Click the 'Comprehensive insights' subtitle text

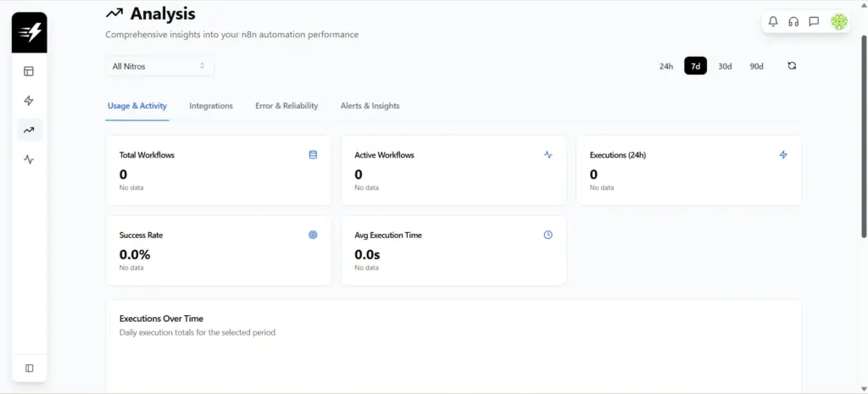(x=232, y=34)
